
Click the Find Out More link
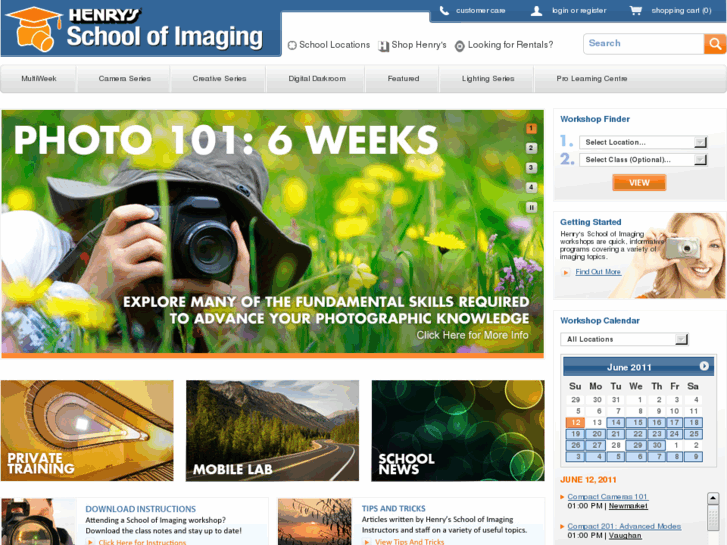pos(598,272)
